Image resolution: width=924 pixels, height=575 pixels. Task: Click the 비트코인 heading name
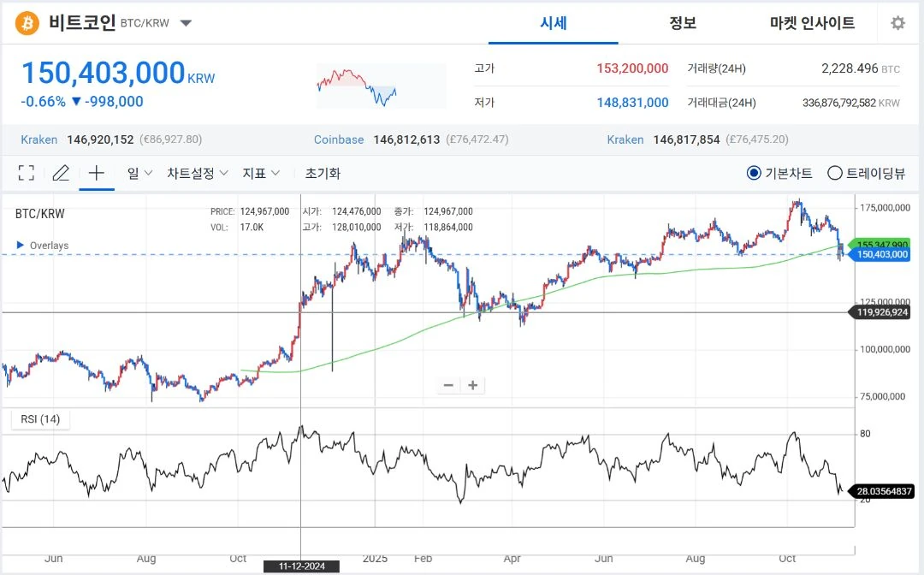[x=82, y=23]
